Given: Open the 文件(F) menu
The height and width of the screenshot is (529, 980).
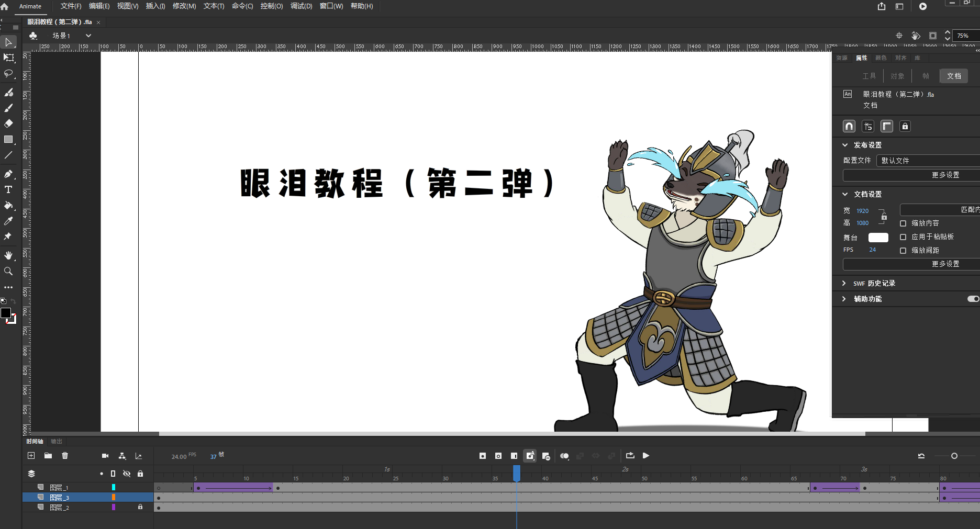Looking at the screenshot, I should coord(71,6).
